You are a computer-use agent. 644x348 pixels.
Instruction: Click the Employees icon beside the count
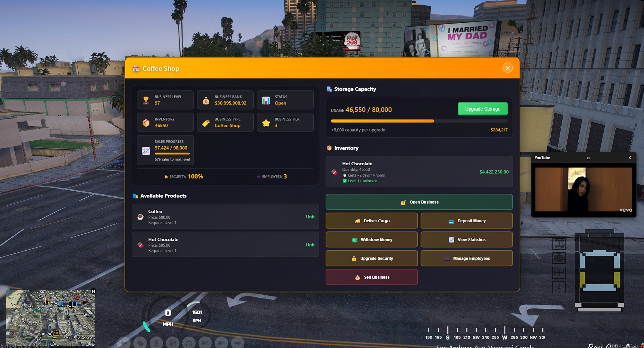pos(259,177)
